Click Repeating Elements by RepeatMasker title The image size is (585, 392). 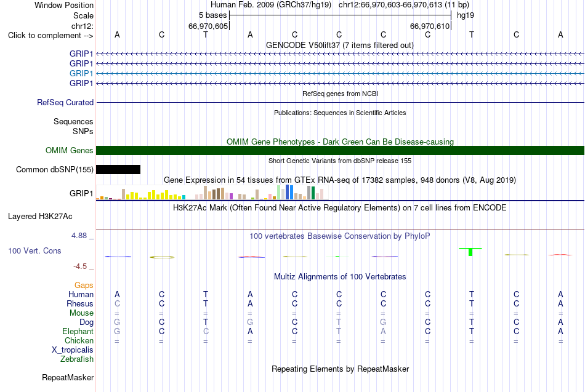coord(340,369)
